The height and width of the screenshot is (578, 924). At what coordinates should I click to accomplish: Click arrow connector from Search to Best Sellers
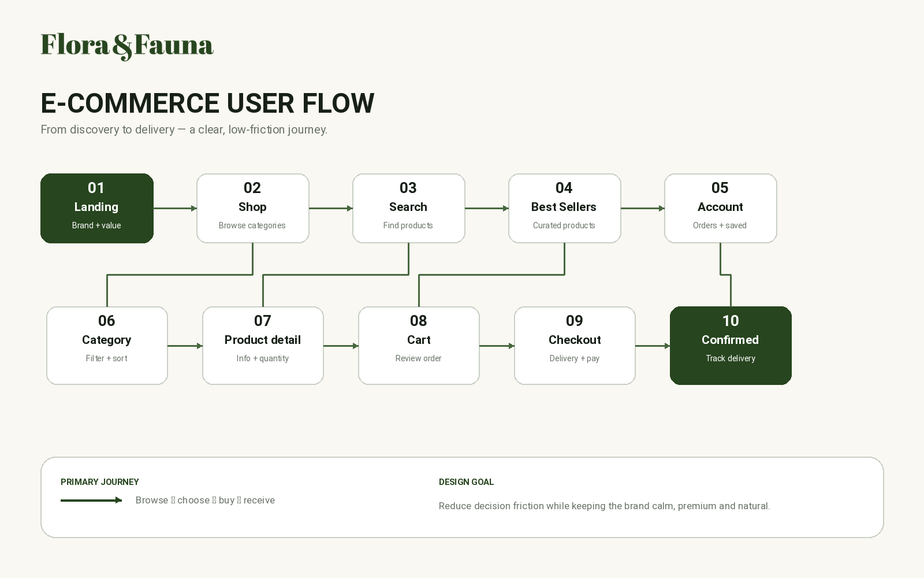[487, 208]
